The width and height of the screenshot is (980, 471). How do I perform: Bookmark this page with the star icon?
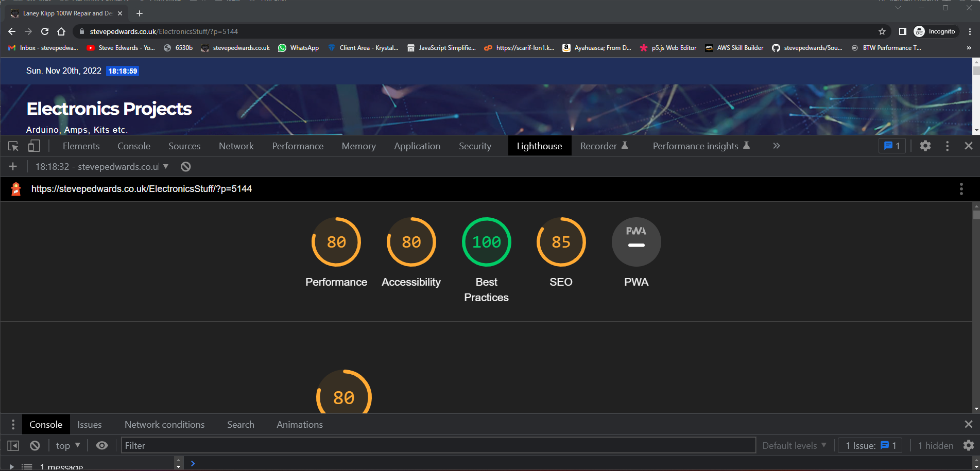[x=882, y=31]
